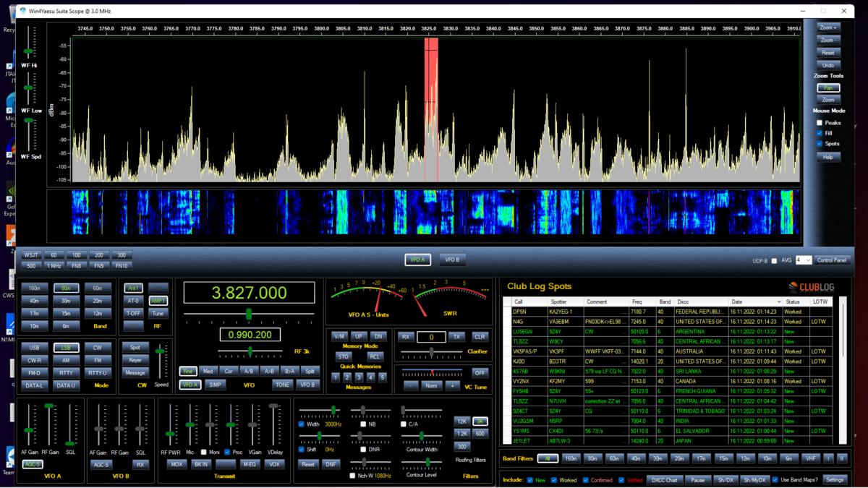This screenshot has width=868, height=488.
Task: Click the Zoom + scope button
Action: coord(828,27)
